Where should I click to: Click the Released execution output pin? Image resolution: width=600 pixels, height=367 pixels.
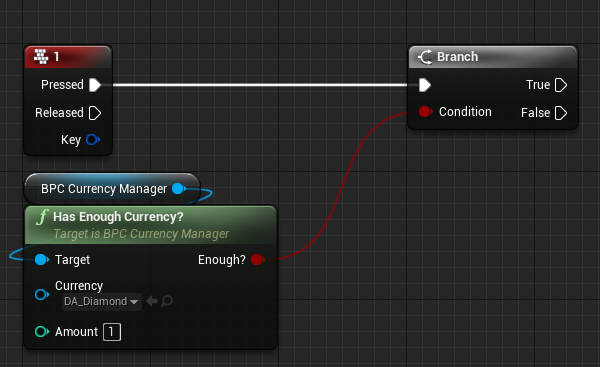[x=95, y=113]
